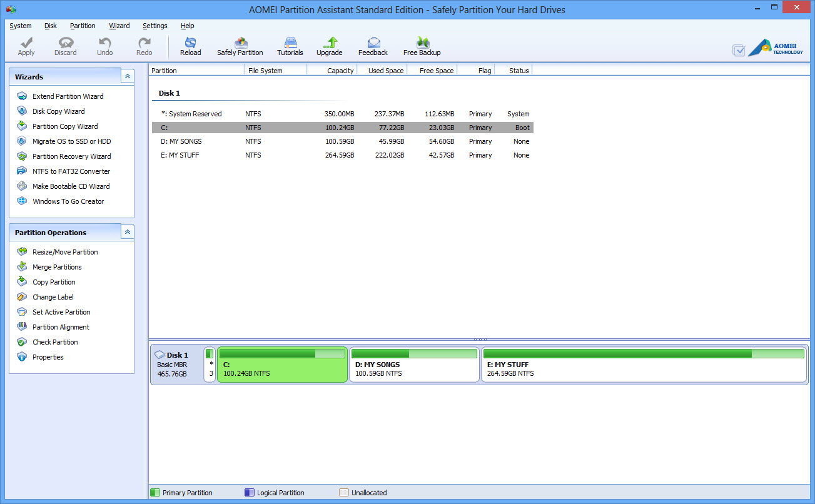This screenshot has height=504, width=815.
Task: Click the Apply checkmark toolbar icon
Action: coord(26,43)
